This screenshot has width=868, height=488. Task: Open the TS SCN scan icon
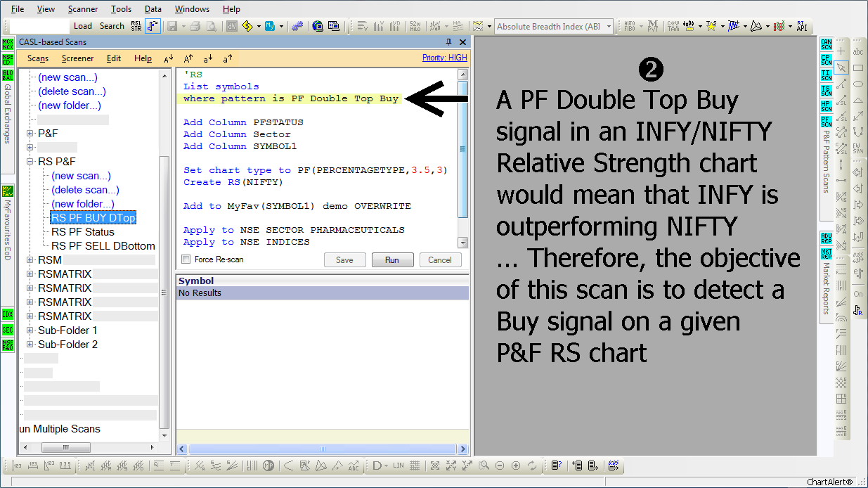click(827, 90)
